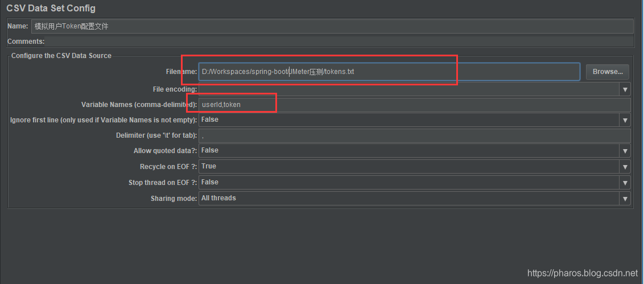The height and width of the screenshot is (284, 644).
Task: Click into the Comments field
Action: pos(339,42)
